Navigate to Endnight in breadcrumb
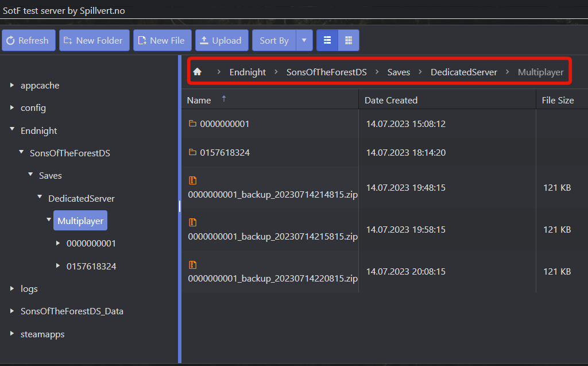This screenshot has width=588, height=366. pos(247,72)
